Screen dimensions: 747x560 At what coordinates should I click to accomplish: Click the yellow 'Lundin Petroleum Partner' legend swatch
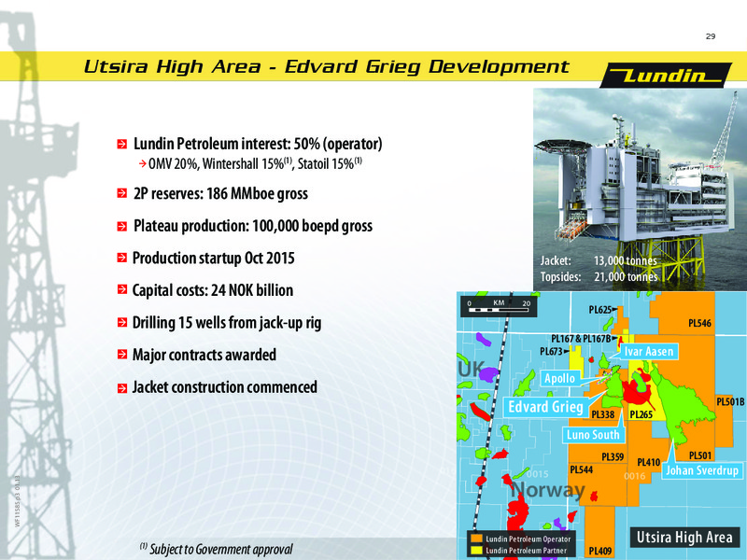pos(476,550)
